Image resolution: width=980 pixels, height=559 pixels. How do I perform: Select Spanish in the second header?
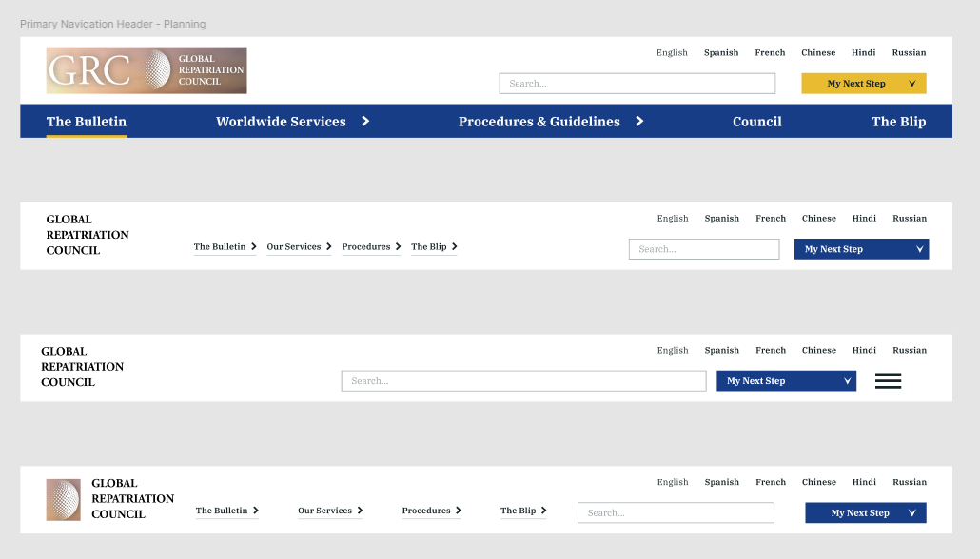tap(722, 218)
